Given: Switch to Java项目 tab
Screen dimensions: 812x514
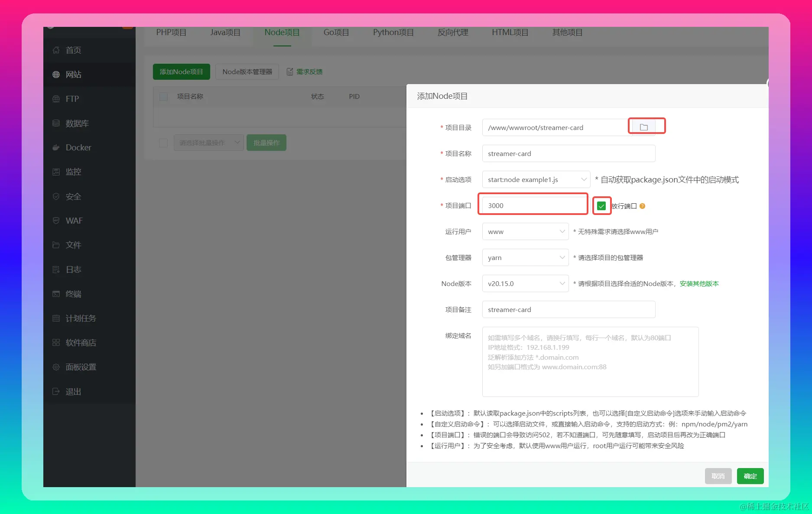Looking at the screenshot, I should coord(225,33).
